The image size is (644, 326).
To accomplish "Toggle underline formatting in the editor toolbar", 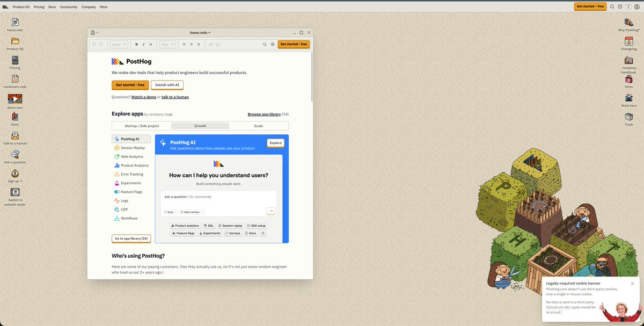I will point(150,45).
